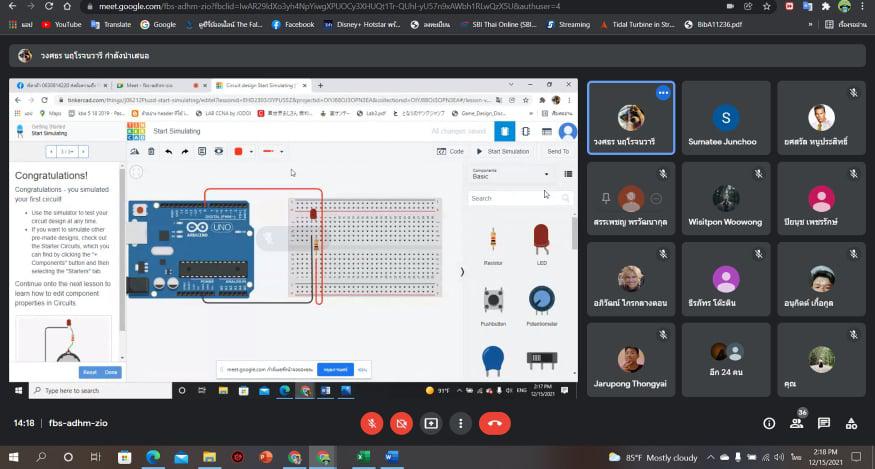Switch to Word on the bottom taskbar
The width and height of the screenshot is (875, 469).
click(391, 457)
